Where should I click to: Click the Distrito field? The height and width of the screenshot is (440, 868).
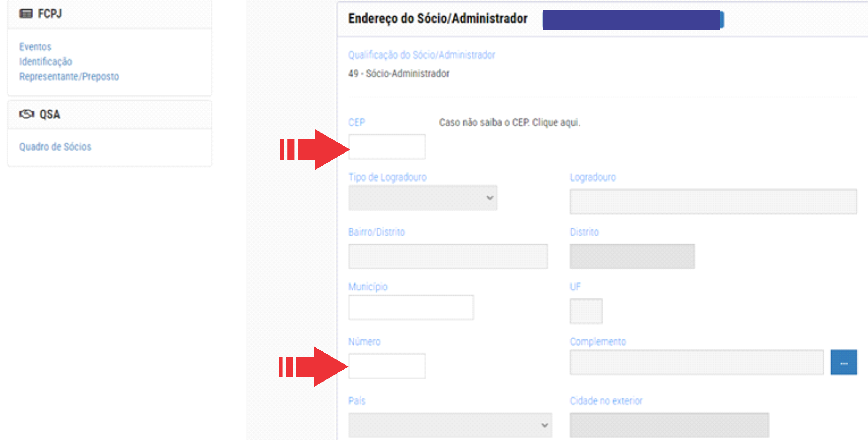click(632, 256)
